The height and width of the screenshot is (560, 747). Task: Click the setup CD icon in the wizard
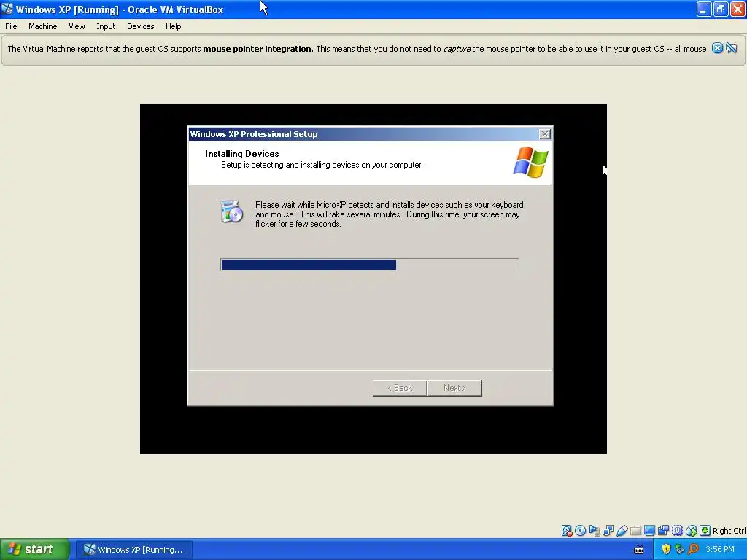pos(232,211)
